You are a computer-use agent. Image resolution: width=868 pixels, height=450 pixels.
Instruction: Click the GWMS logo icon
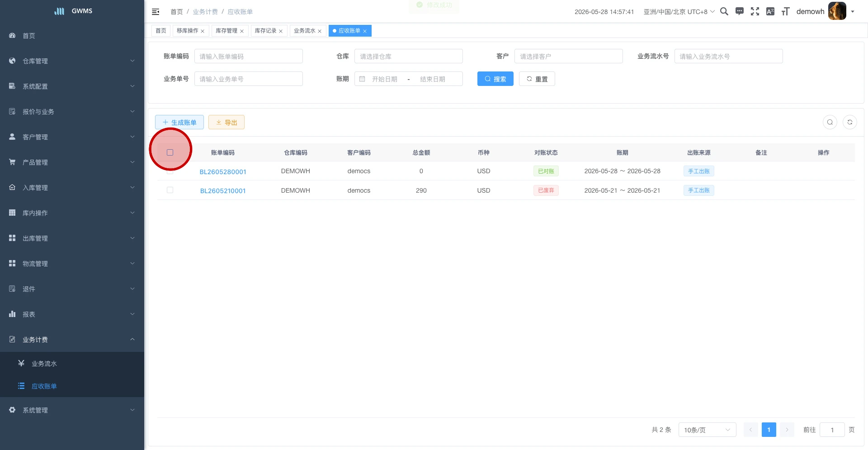tap(59, 11)
